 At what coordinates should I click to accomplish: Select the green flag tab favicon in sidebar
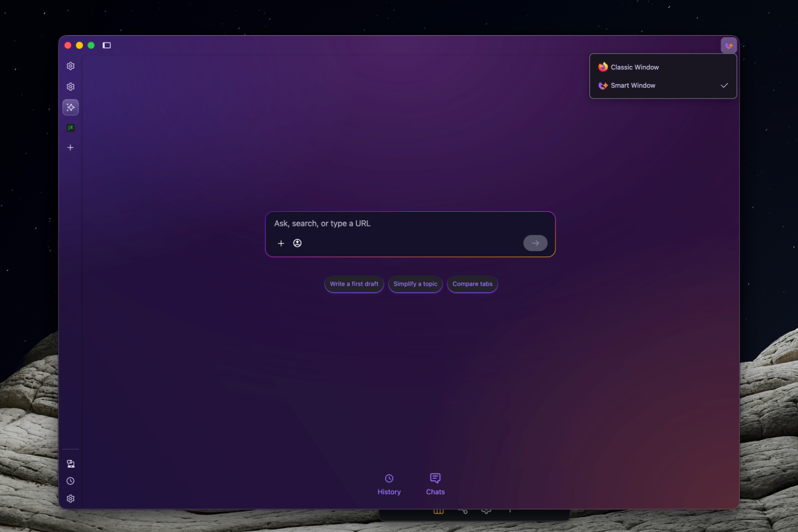coord(70,128)
